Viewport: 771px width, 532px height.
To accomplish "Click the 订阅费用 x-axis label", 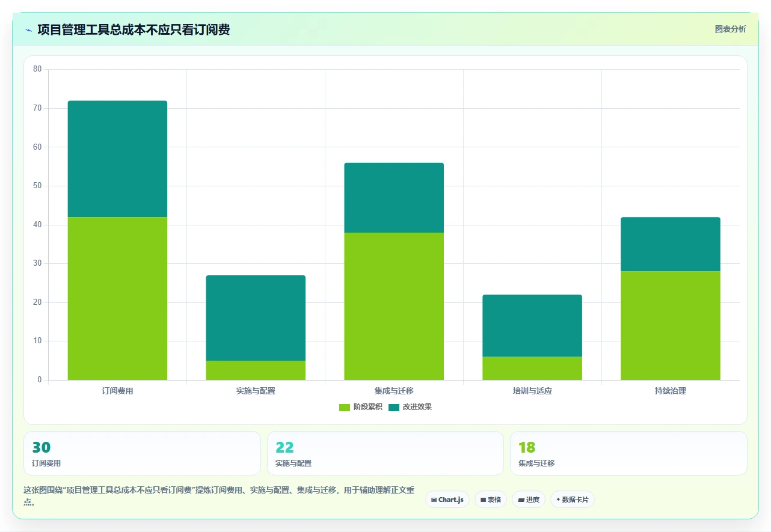I will point(117,391).
